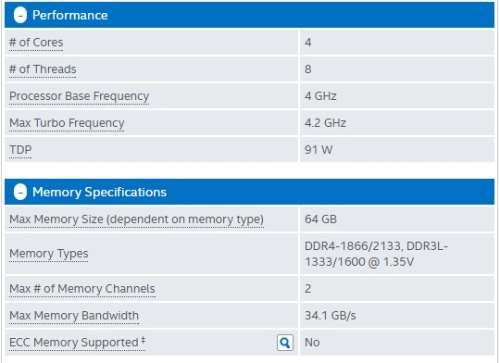Click ECC Memory Supported label

[x=77, y=342]
